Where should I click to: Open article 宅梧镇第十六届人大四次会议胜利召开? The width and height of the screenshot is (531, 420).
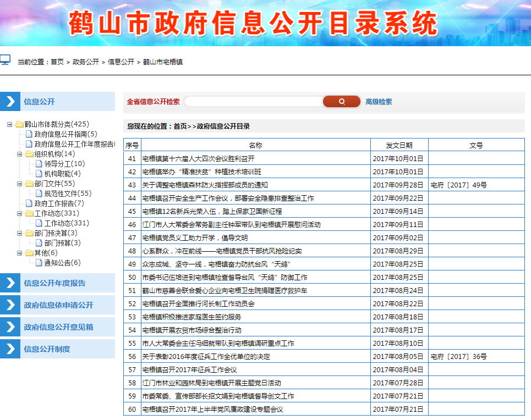198,158
